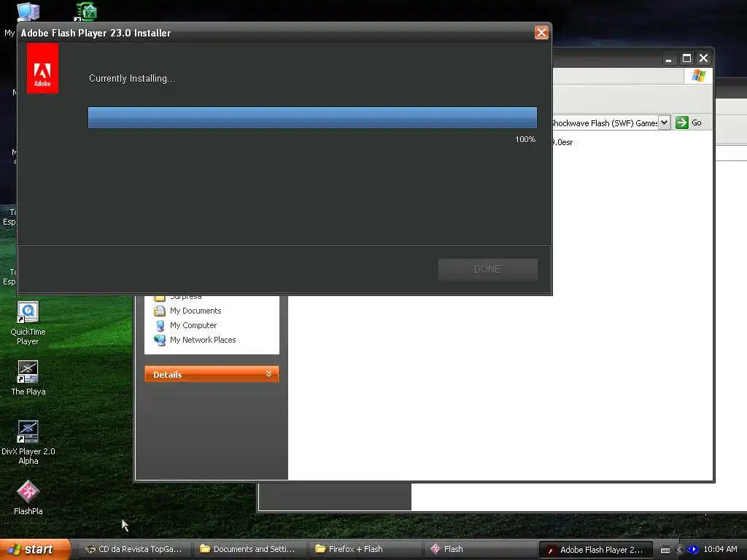Open the address bar dropdown in Explorer
Image resolution: width=747 pixels, height=560 pixels.
(x=664, y=122)
